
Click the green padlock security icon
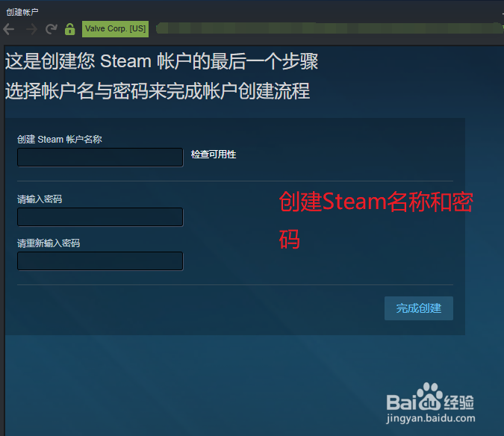point(69,29)
